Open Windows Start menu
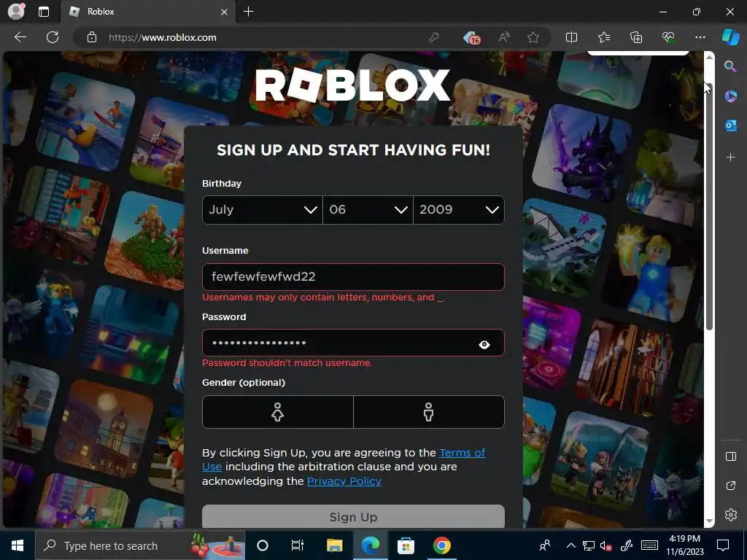 18,545
